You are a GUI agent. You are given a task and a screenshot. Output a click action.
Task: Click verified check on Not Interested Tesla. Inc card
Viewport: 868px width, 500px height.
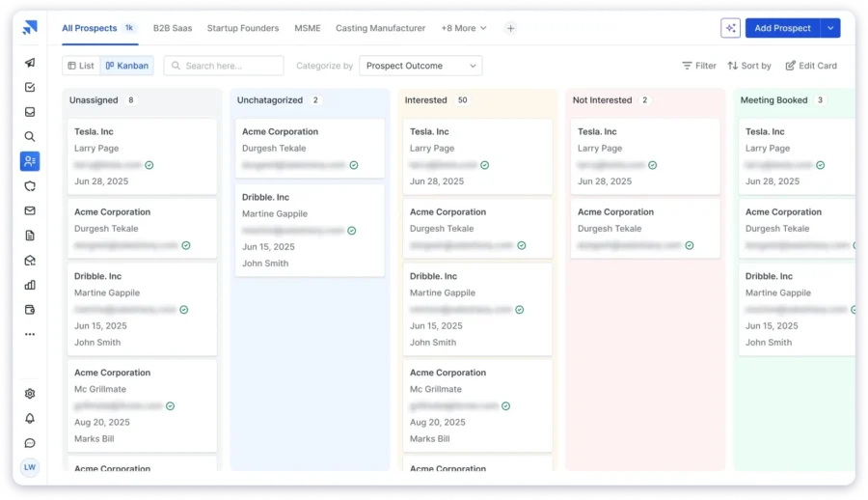click(653, 165)
